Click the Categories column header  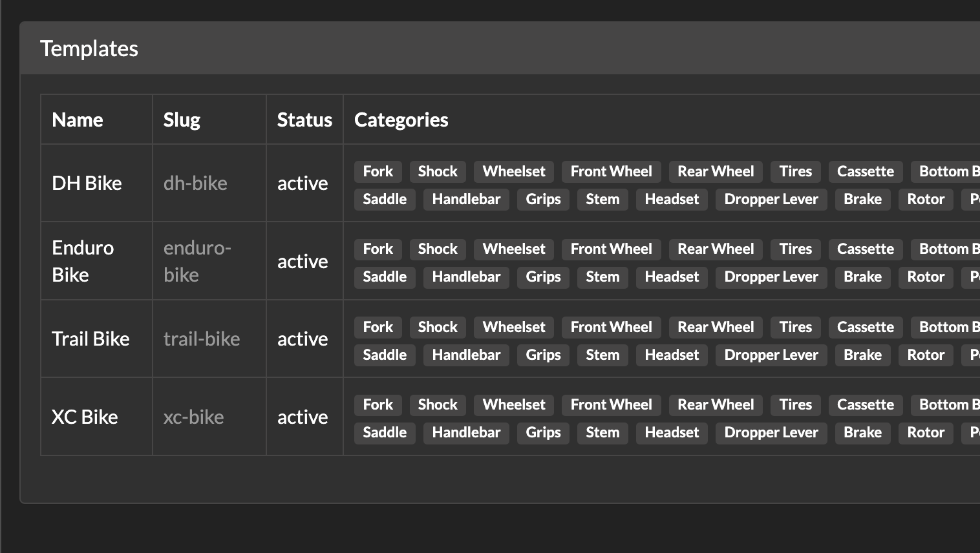[x=401, y=120]
